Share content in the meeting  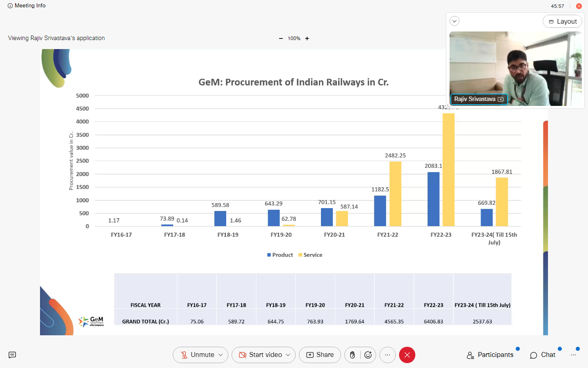point(320,355)
